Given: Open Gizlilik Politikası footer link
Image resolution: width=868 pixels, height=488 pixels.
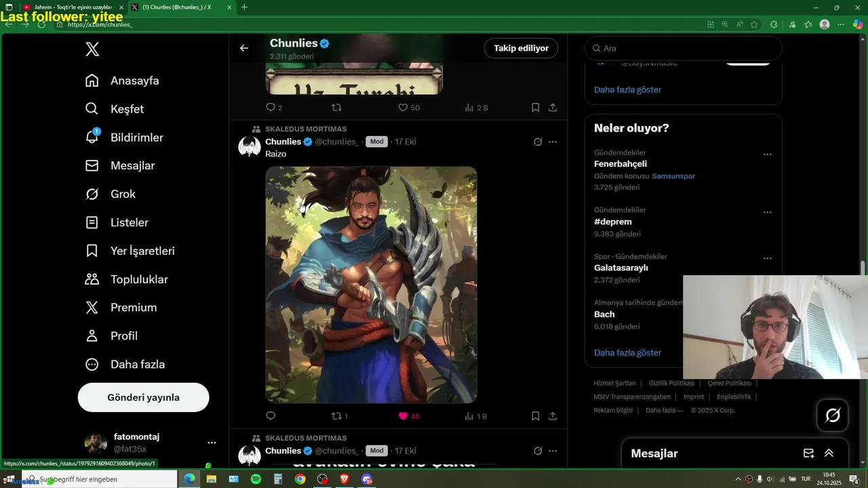Looking at the screenshot, I should (672, 383).
